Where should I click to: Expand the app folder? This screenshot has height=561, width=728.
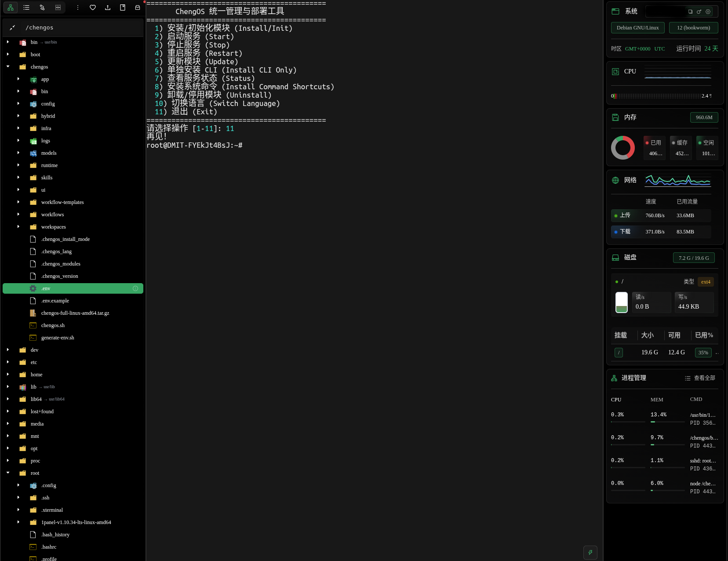[18, 79]
